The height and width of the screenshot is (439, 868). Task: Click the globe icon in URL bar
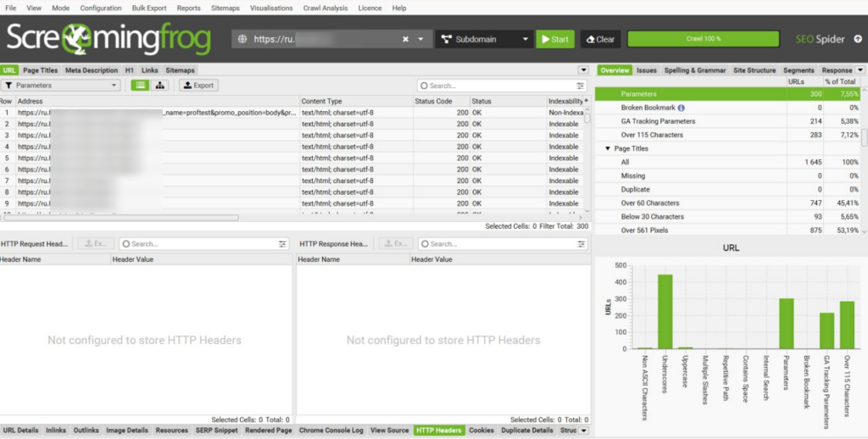pos(242,39)
